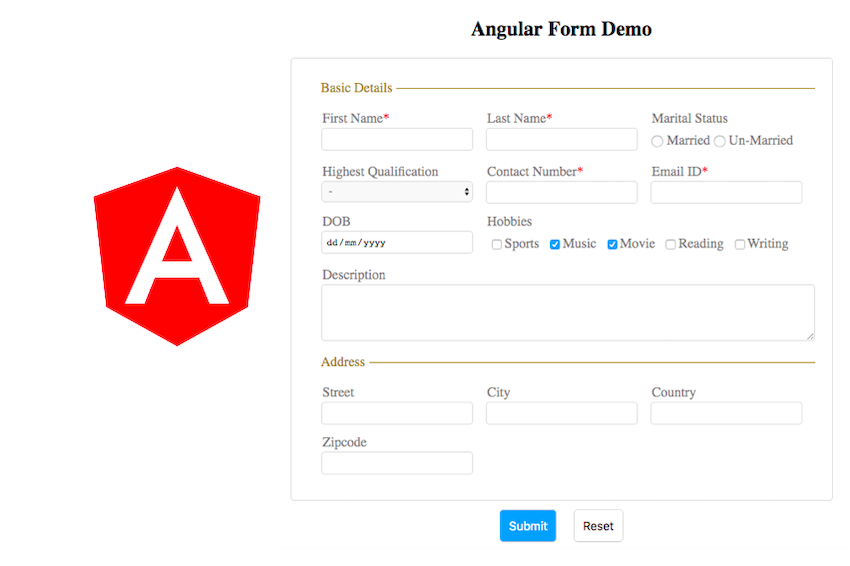
Task: Focus the Zipcode input field
Action: click(x=397, y=463)
